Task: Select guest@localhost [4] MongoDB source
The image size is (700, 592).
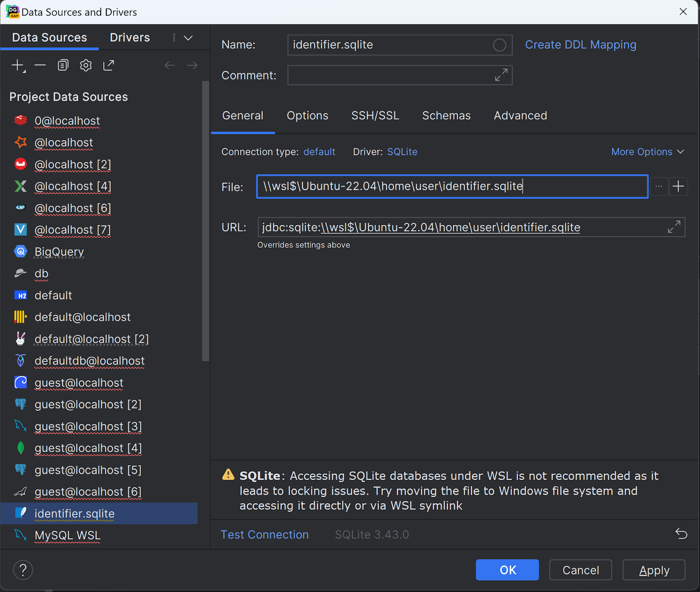Action: coord(99,448)
